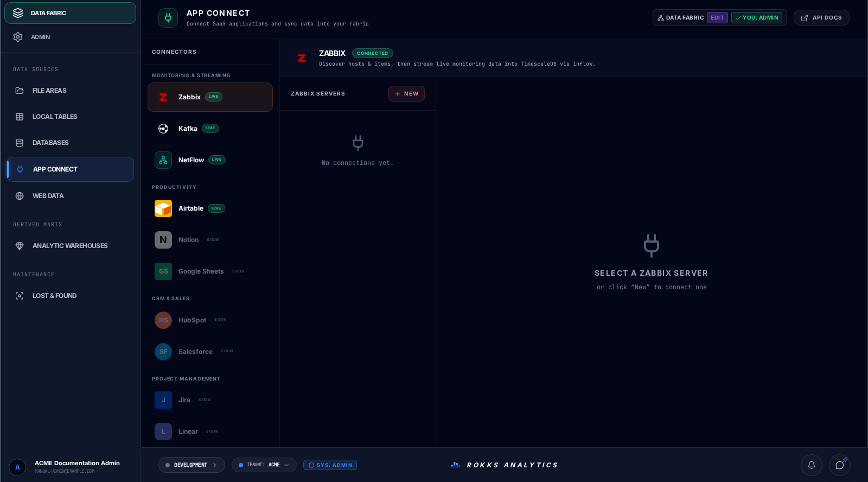
Task: Click the Admin gear icon
Action: 18,37
